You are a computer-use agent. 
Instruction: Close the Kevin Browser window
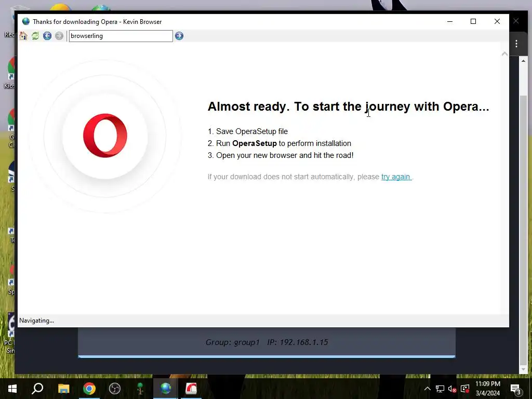[x=497, y=21]
